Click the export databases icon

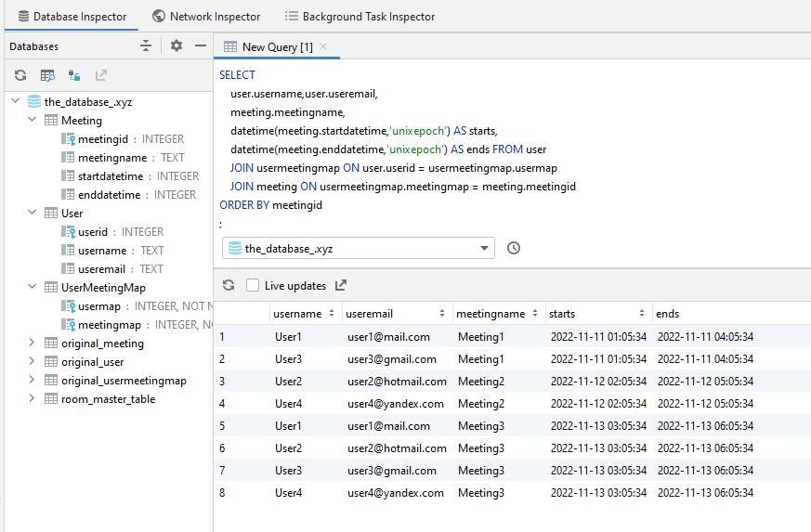[x=101, y=75]
